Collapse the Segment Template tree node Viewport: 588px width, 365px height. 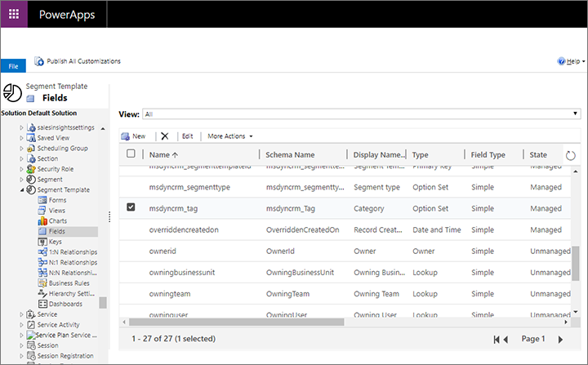pyautogui.click(x=22, y=189)
